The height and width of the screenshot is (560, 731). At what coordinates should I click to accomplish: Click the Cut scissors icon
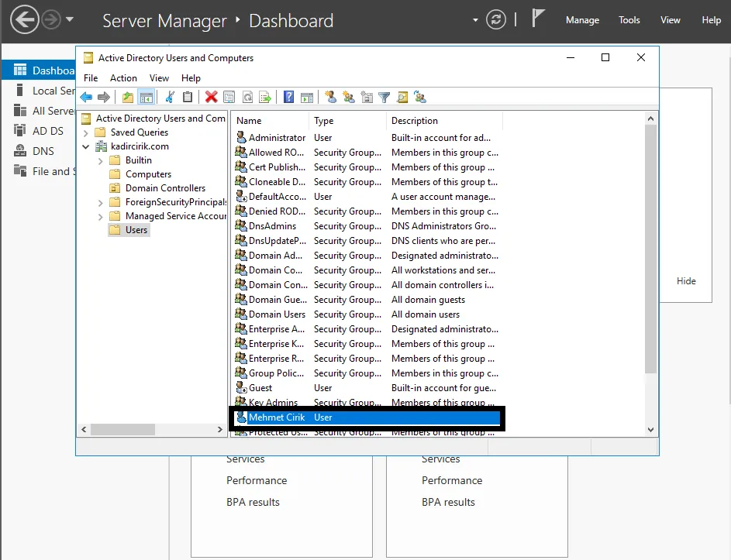[170, 97]
